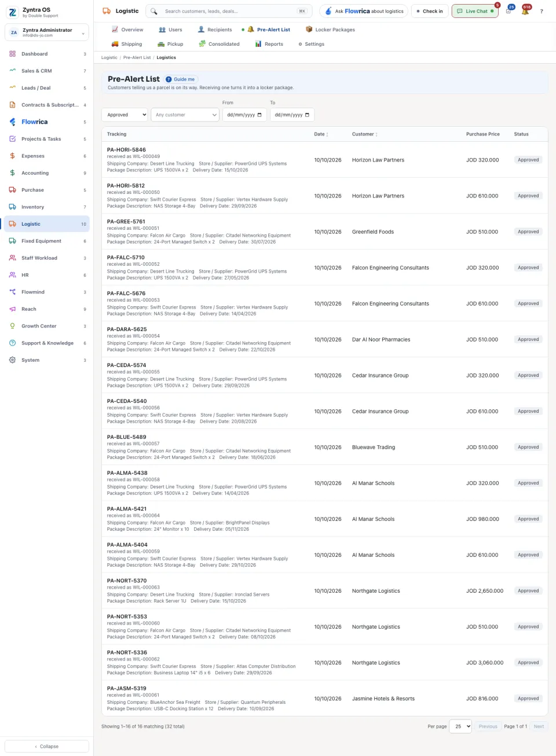Image resolution: width=556 pixels, height=756 pixels.
Task: Click the From date input field
Action: 244,115
